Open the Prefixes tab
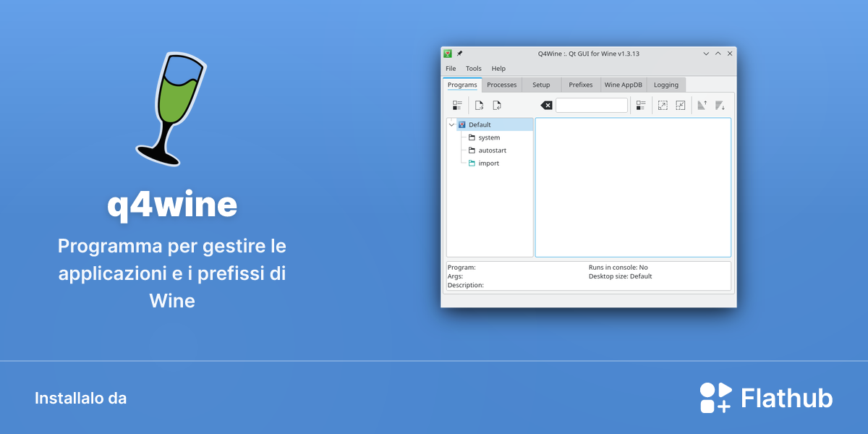The width and height of the screenshot is (868, 434). click(581, 85)
